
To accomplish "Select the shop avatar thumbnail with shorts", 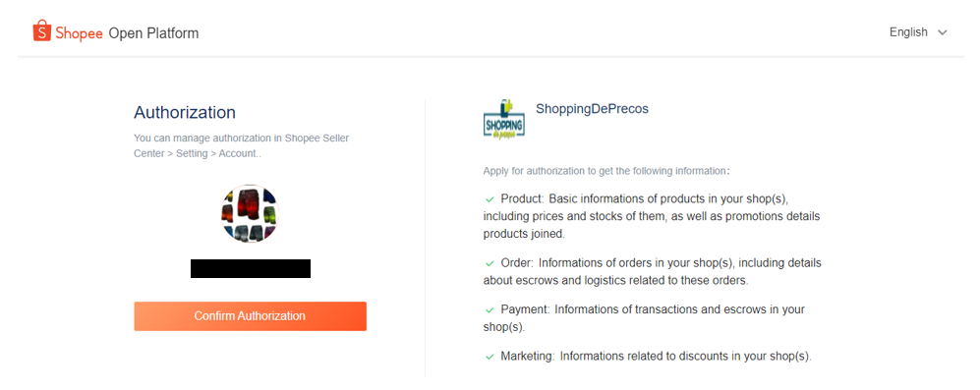I will coord(250,213).
